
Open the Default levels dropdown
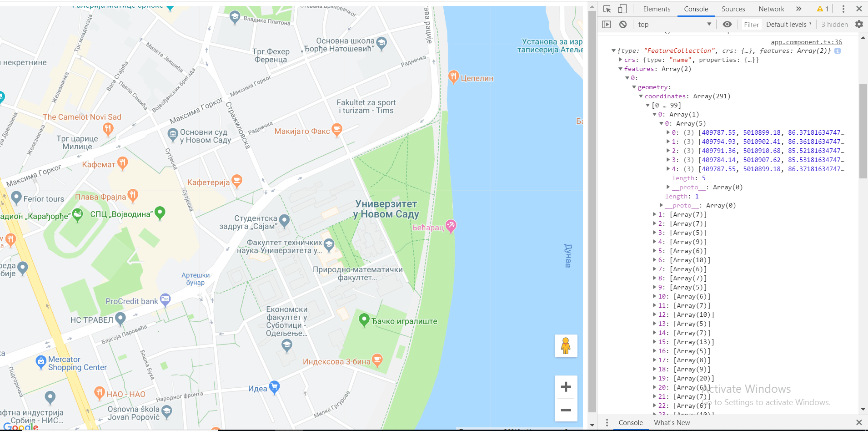[x=789, y=25]
